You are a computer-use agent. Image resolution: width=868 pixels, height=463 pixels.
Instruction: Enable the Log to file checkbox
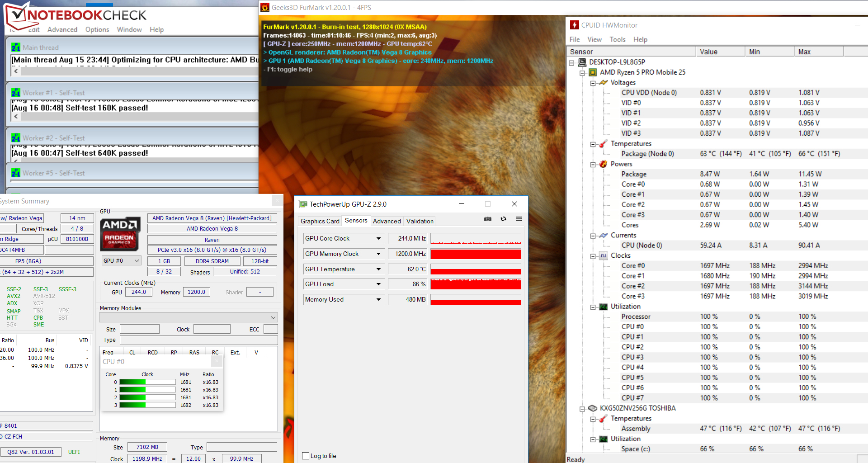click(306, 456)
